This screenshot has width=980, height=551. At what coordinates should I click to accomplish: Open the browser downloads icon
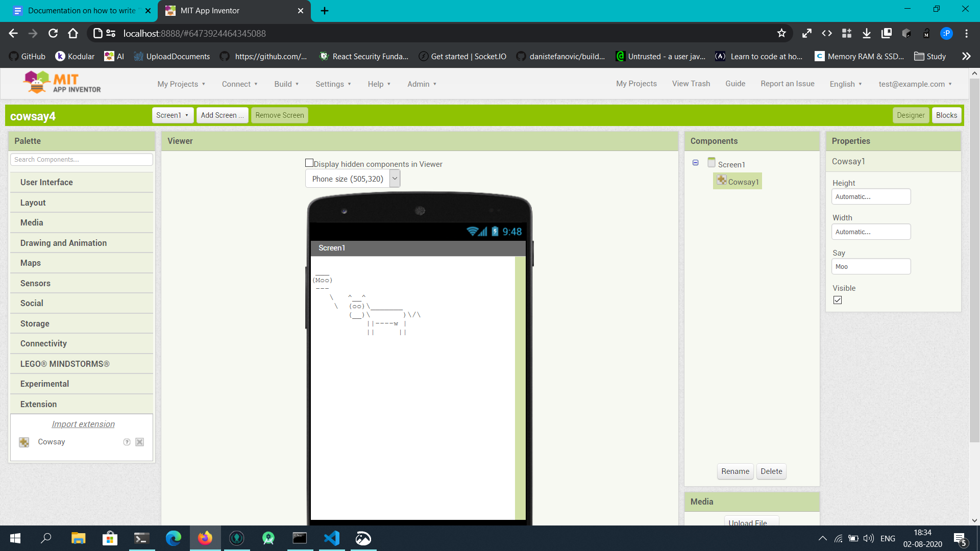click(866, 33)
